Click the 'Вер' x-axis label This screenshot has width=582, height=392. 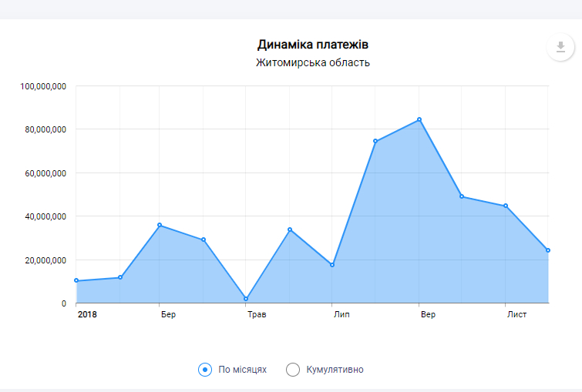click(x=428, y=314)
